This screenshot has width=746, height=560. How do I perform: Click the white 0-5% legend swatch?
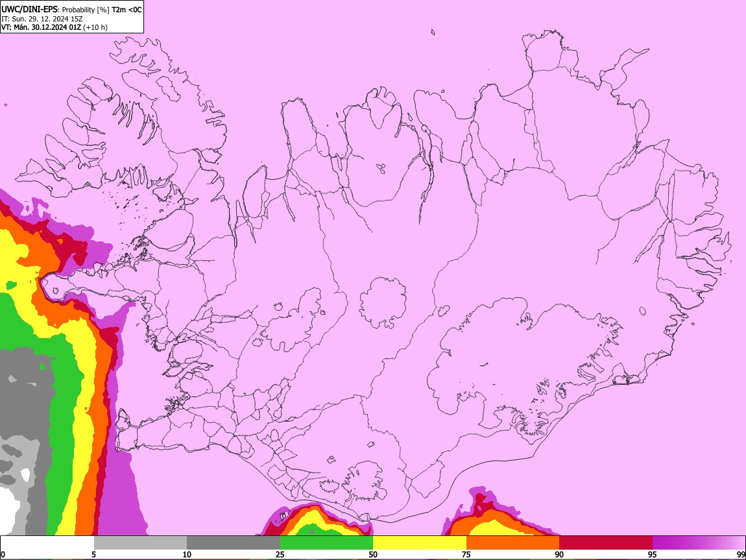coord(47,543)
